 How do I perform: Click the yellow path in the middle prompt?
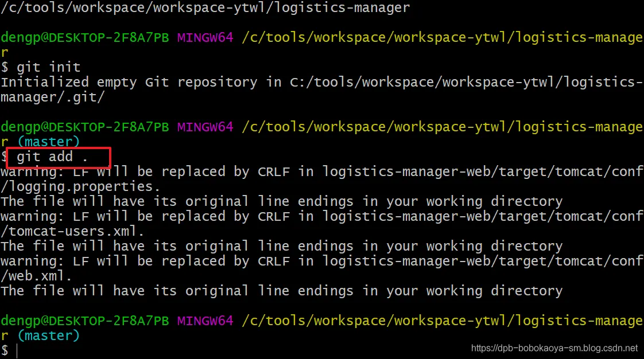[x=443, y=127]
